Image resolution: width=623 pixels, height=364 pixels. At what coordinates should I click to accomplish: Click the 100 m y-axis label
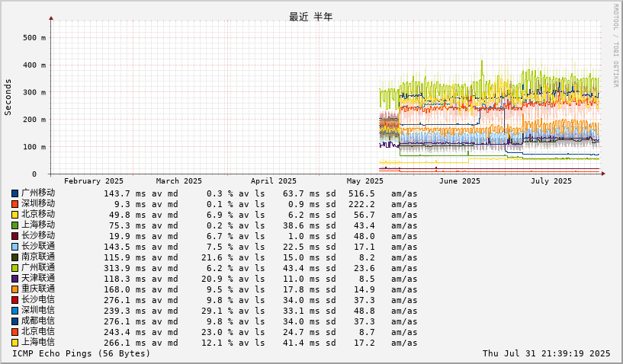click(34, 147)
